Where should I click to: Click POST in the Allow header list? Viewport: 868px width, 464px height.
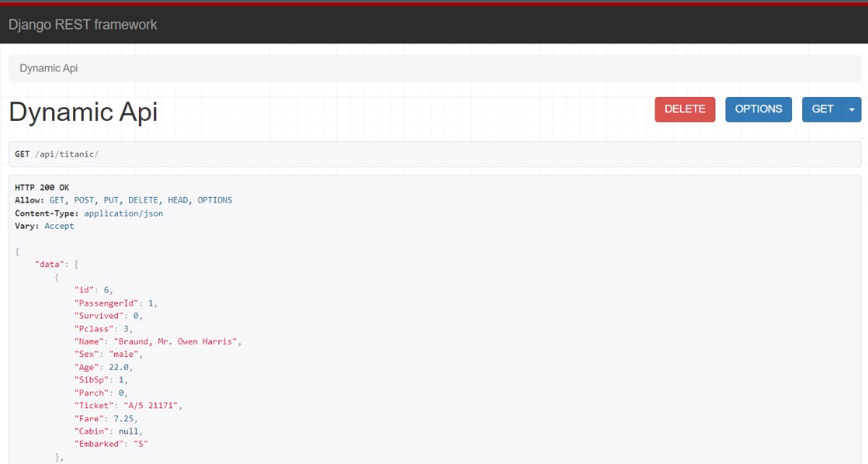83,200
